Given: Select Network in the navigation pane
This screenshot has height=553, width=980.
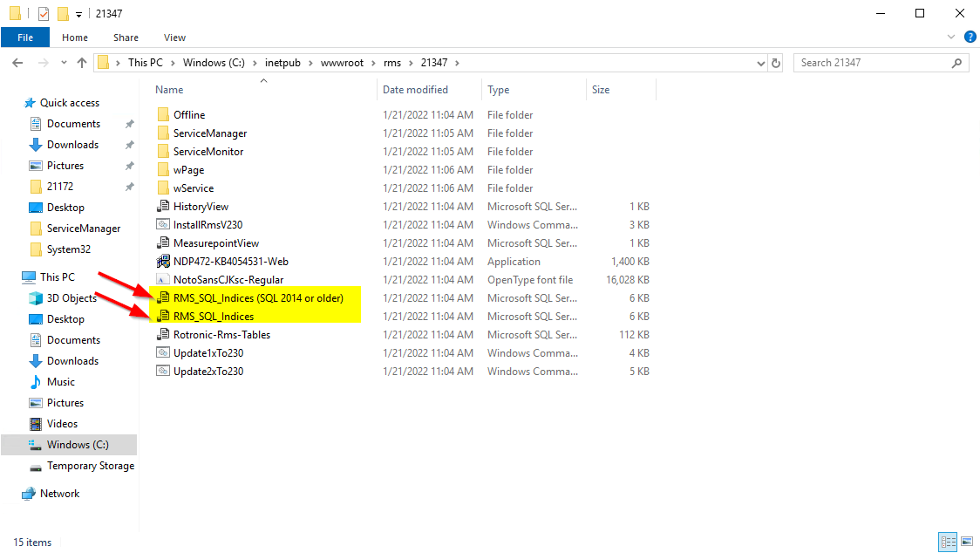Looking at the screenshot, I should pos(51,493).
